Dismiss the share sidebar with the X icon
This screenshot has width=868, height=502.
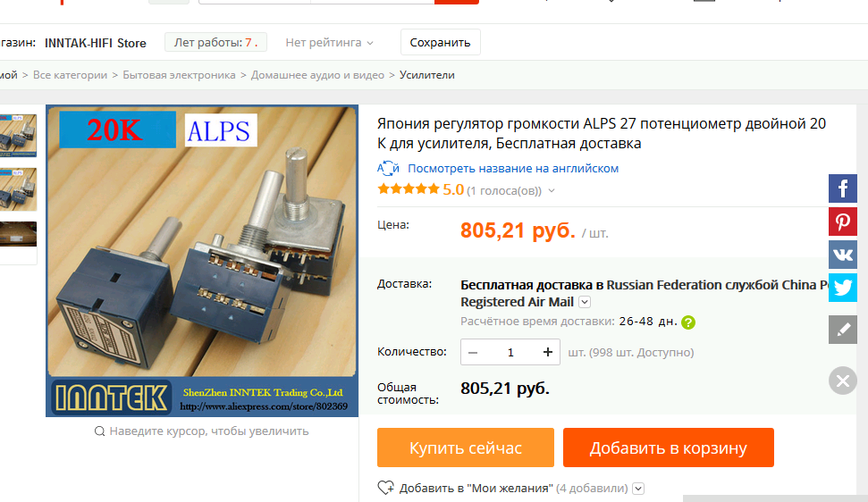tap(843, 381)
